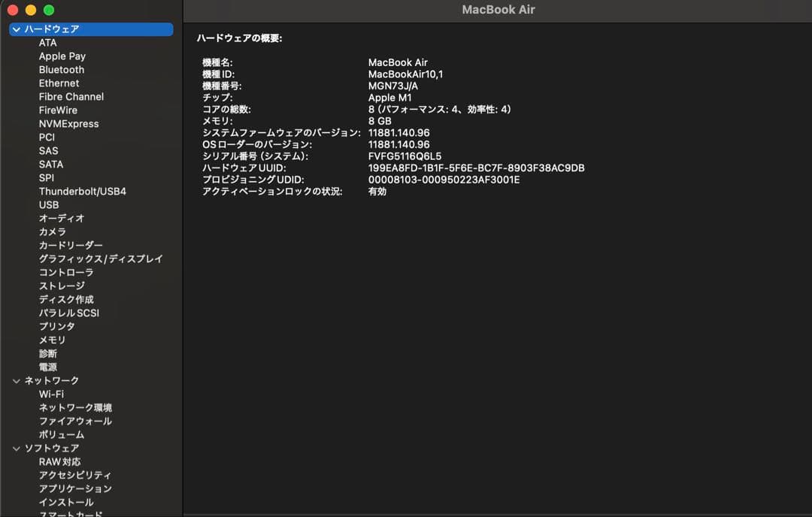812x517 pixels.
Task: Select USB in the hardware list
Action: 49,204
